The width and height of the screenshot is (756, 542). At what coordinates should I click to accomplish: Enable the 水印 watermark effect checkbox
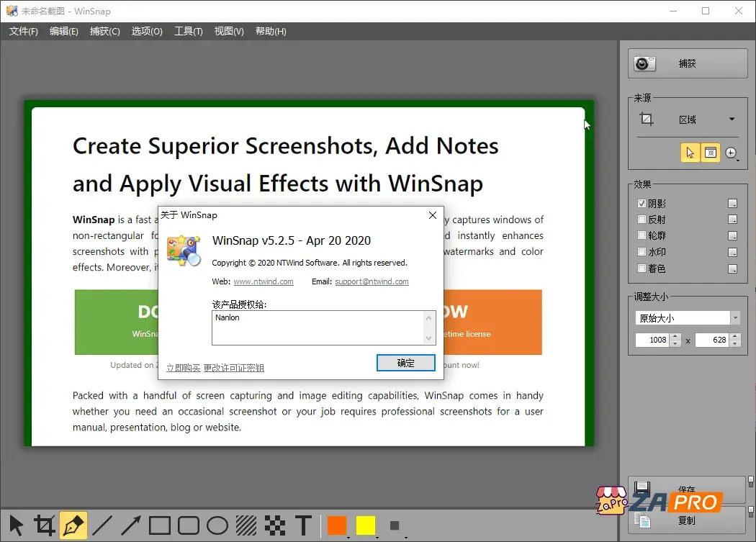[642, 252]
